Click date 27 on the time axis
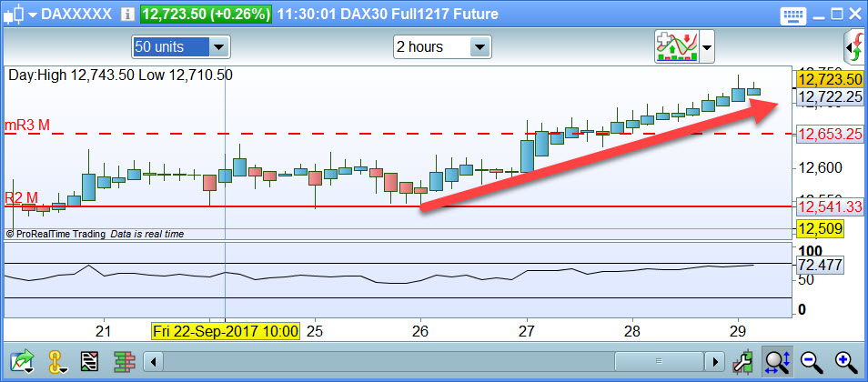The width and height of the screenshot is (868, 382). click(527, 332)
